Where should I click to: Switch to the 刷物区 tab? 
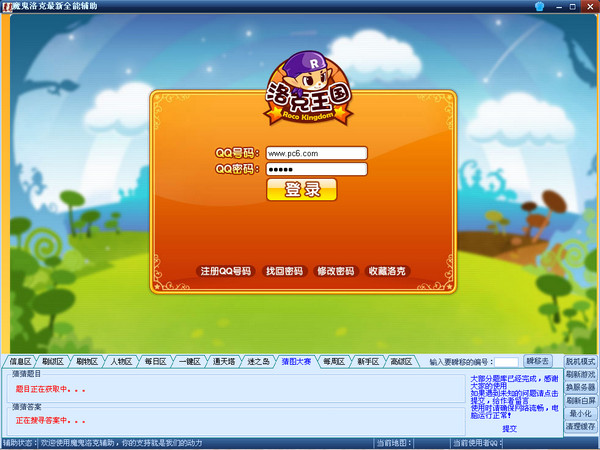click(x=87, y=362)
